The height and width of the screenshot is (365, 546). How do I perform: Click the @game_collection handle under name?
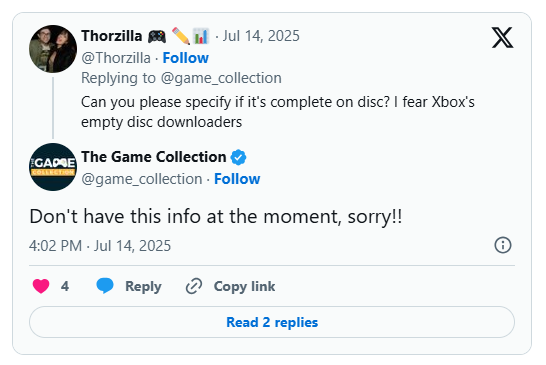[x=142, y=179]
